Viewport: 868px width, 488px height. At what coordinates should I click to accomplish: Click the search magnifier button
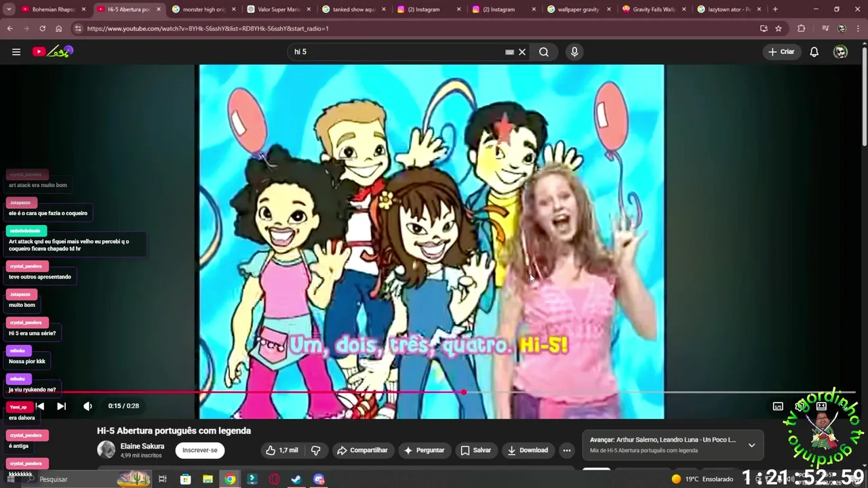544,52
